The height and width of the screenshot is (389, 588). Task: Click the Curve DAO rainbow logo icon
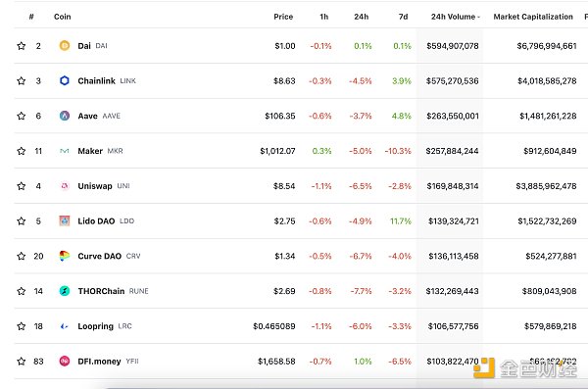pos(65,256)
